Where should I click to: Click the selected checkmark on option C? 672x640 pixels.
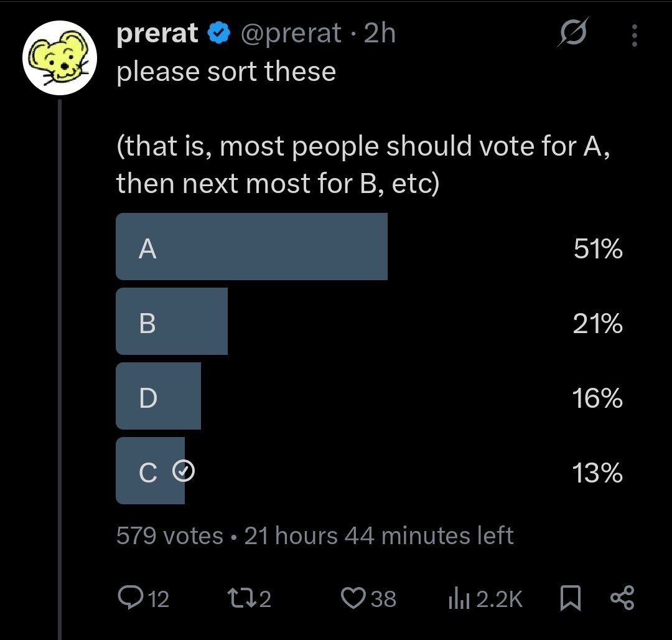184,471
